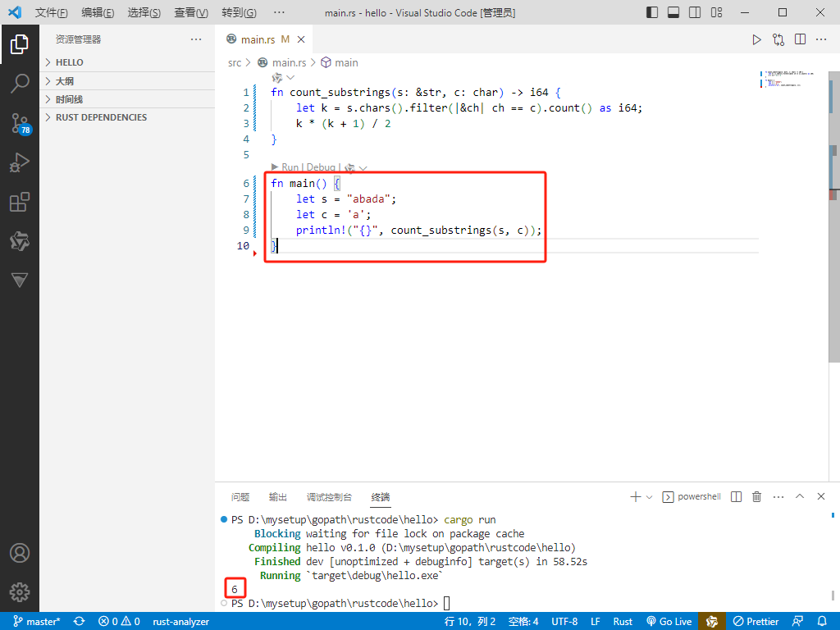840x630 pixels.
Task: Toggle bottom panel layout icon
Action: coord(673,12)
